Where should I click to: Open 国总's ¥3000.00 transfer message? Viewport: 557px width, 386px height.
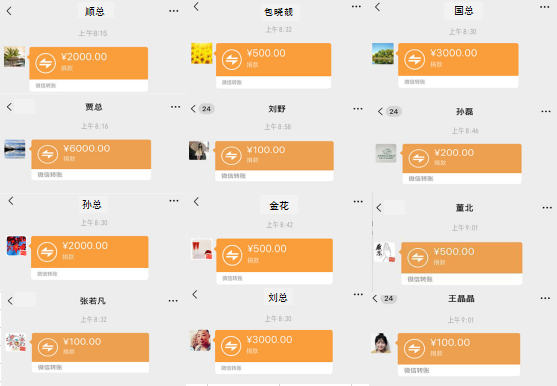[458, 65]
